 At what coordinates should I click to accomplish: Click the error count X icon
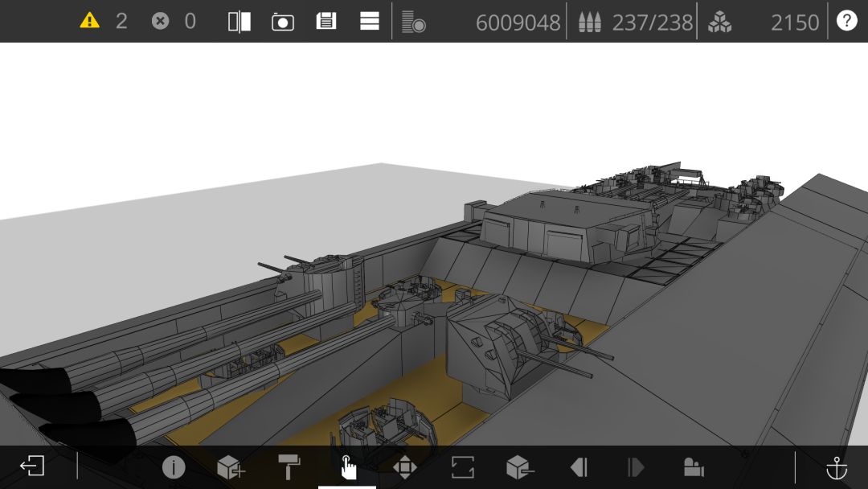[x=160, y=21]
